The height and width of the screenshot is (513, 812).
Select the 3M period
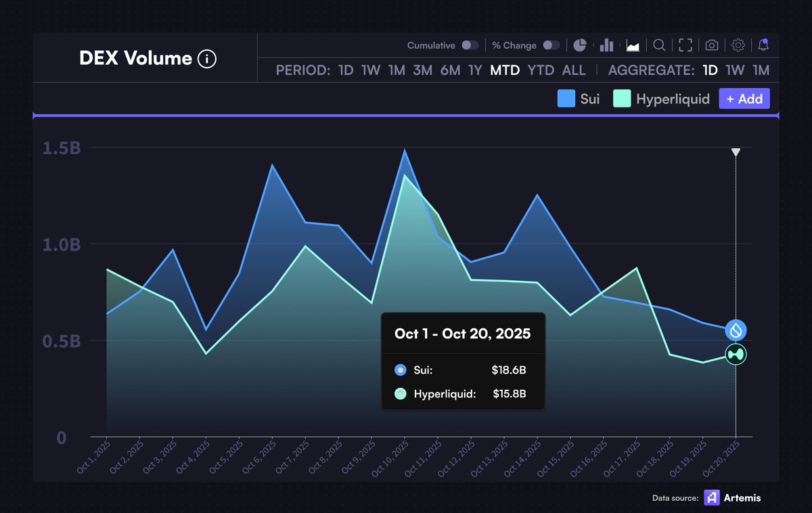click(x=423, y=70)
